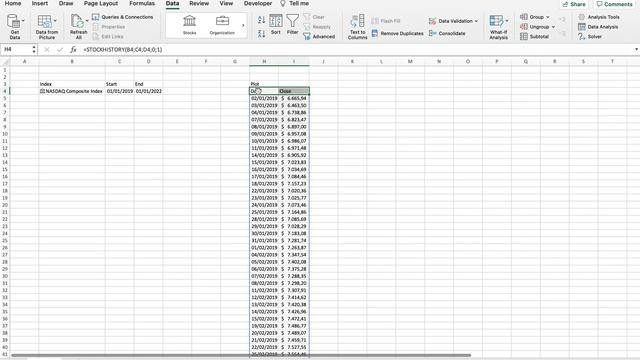This screenshot has height=360, width=640.
Task: Select start date cell 01/01/2019
Action: 120,91
